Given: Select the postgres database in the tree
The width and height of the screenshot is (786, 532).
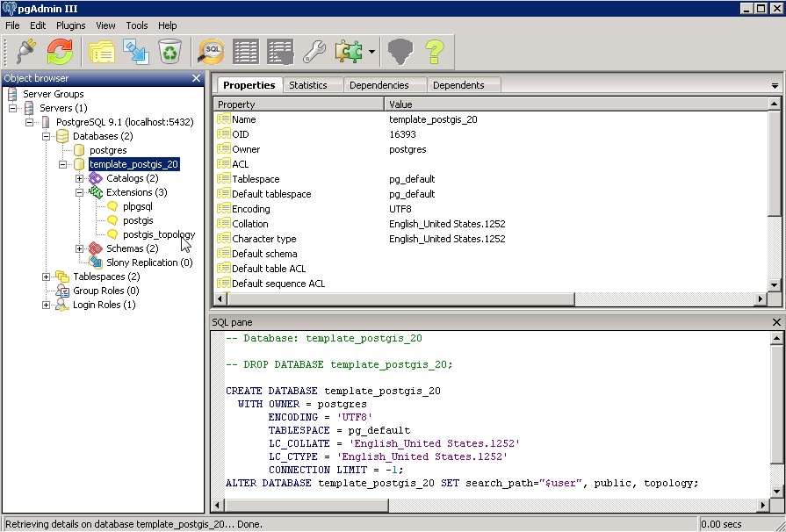Looking at the screenshot, I should click(x=108, y=150).
